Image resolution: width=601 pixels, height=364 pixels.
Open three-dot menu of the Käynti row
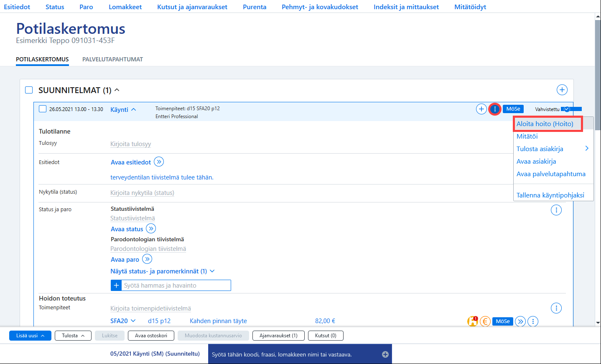point(495,109)
